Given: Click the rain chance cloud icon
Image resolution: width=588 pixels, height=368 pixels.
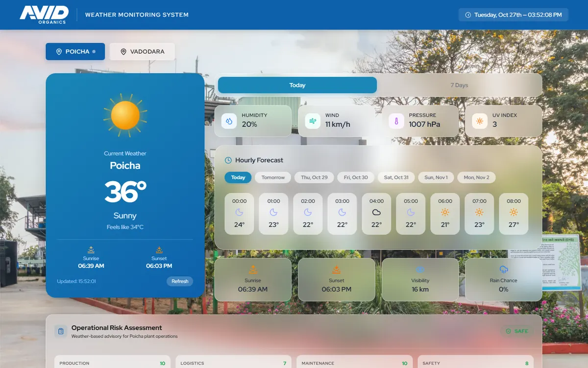Looking at the screenshot, I should pyautogui.click(x=504, y=269).
